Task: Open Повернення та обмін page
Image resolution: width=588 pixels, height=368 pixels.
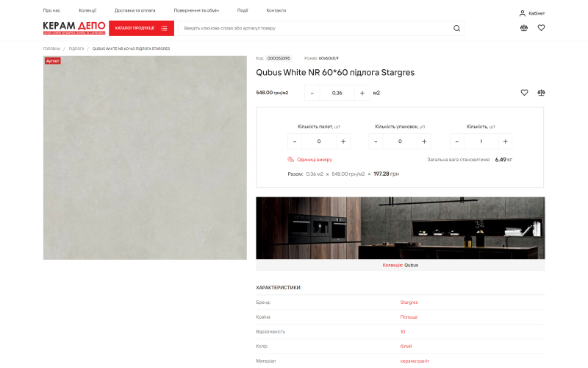Action: point(196,10)
